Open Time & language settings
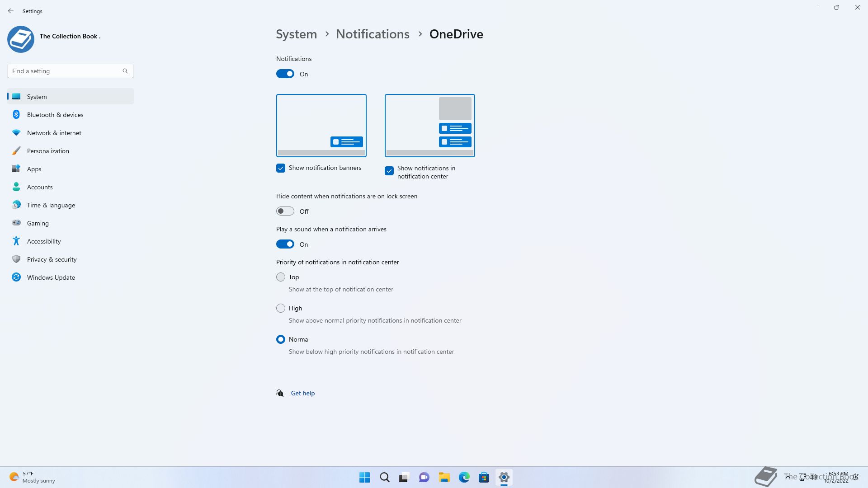This screenshot has height=488, width=868. [x=71, y=205]
